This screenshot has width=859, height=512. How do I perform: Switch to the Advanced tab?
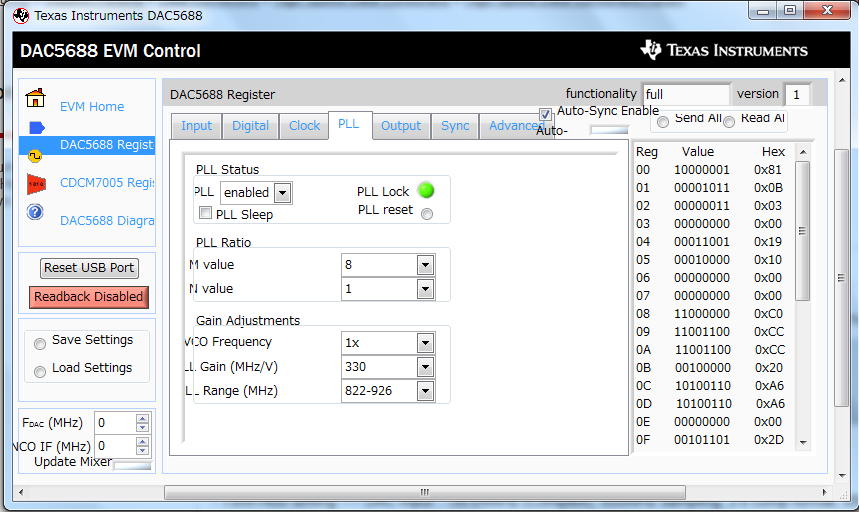coord(514,126)
